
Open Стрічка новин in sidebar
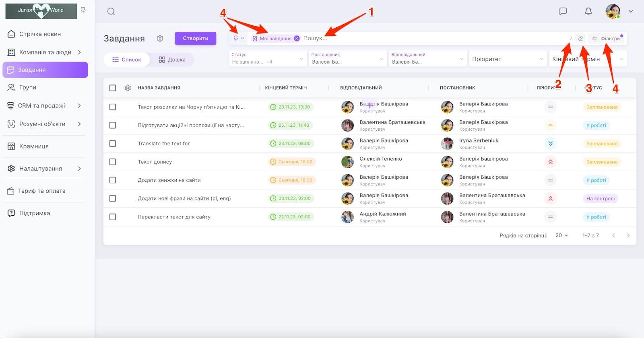tap(40, 34)
